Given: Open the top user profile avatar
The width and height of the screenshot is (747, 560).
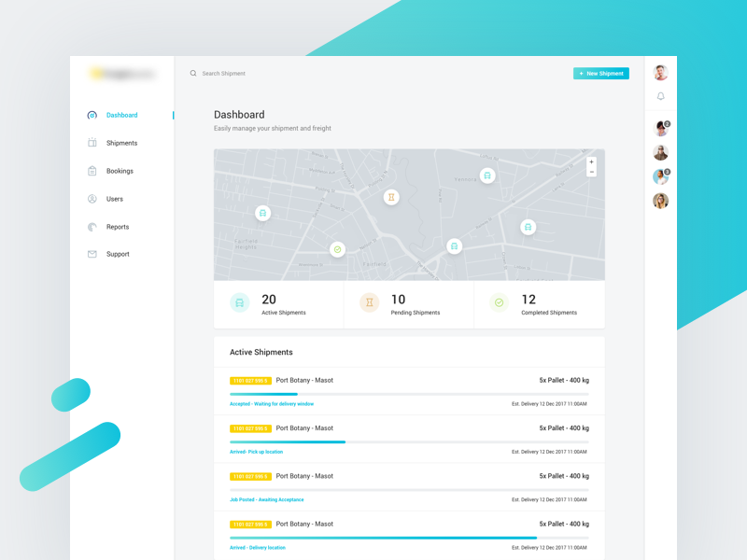Looking at the screenshot, I should click(x=660, y=73).
